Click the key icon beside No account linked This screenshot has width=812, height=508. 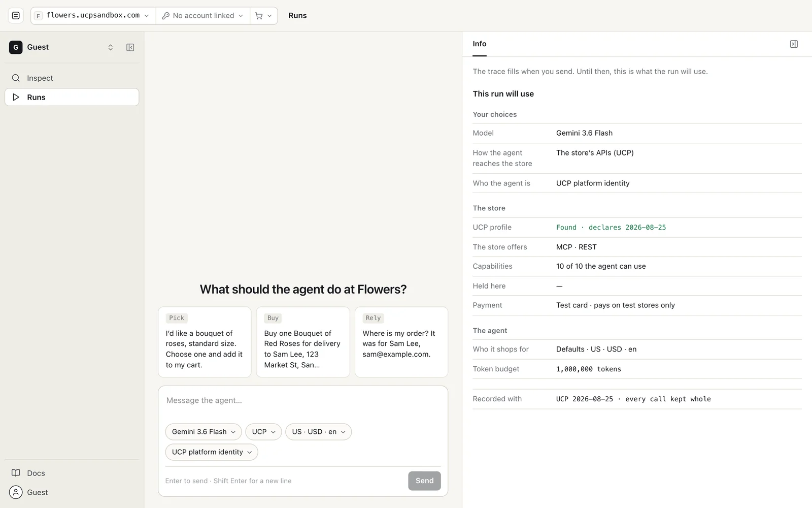pos(165,16)
